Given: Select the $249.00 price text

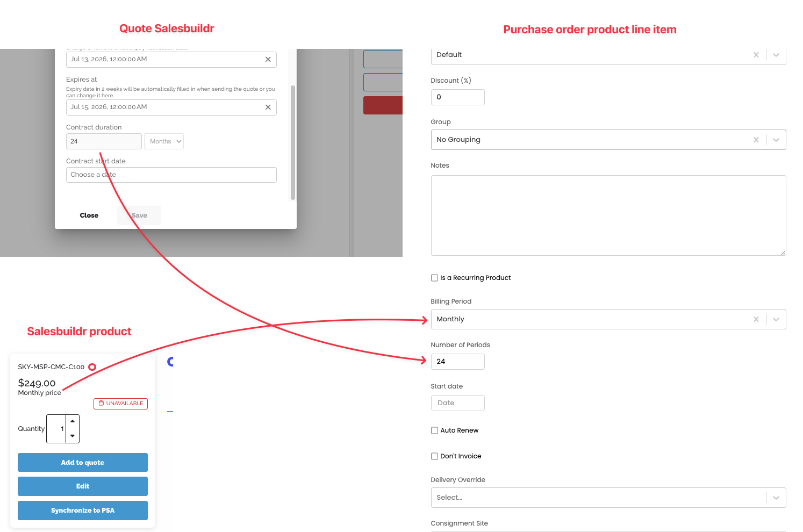Looking at the screenshot, I should pos(37,383).
